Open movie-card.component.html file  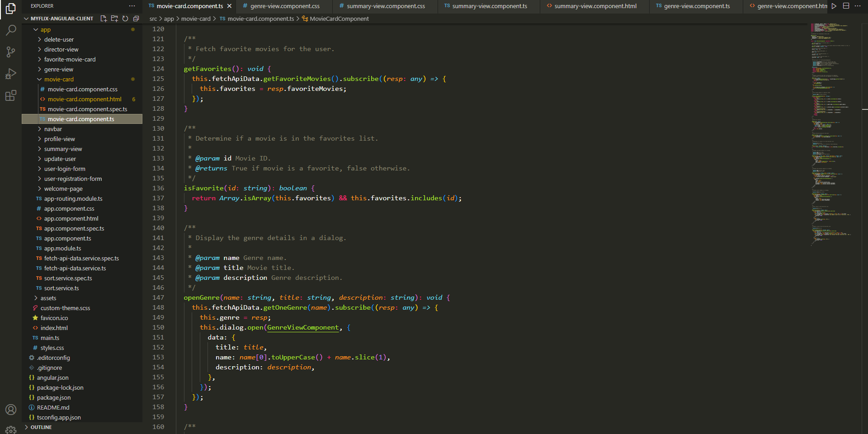point(82,99)
